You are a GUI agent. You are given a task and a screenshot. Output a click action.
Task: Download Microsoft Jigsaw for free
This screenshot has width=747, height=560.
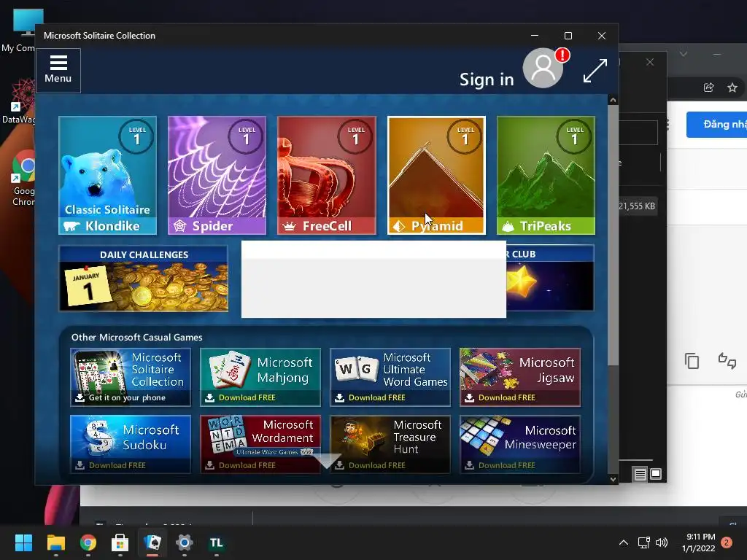519,377
